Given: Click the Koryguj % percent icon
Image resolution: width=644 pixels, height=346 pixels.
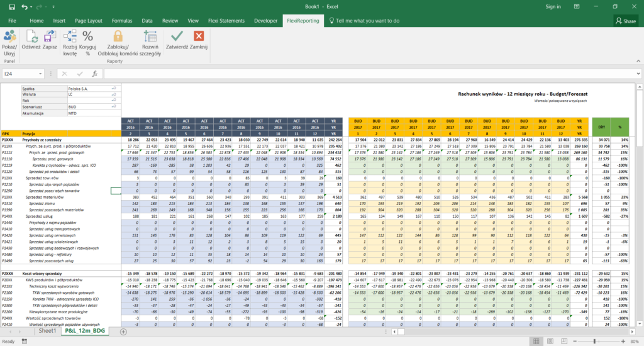Looking at the screenshot, I should point(88,36).
